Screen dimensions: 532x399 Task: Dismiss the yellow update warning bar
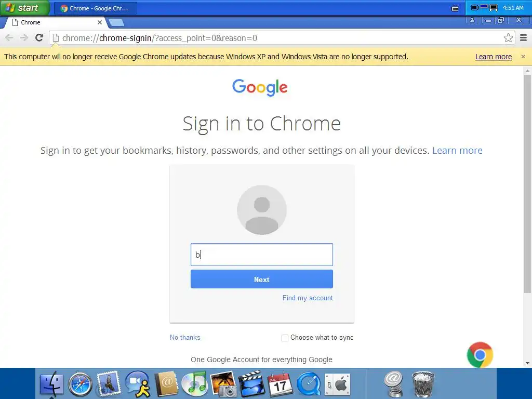[523, 57]
